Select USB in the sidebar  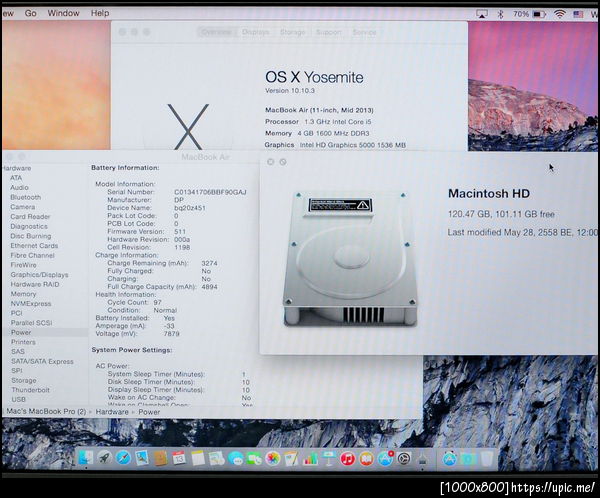click(18, 399)
